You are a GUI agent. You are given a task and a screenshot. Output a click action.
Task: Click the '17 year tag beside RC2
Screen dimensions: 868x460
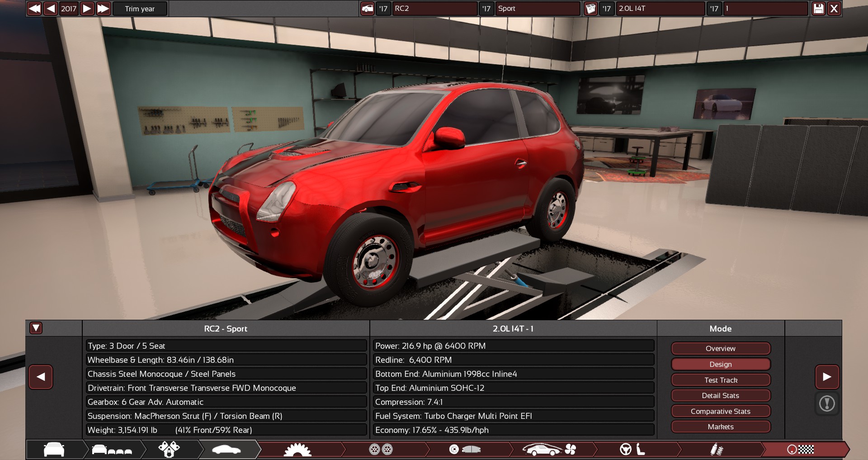point(383,9)
